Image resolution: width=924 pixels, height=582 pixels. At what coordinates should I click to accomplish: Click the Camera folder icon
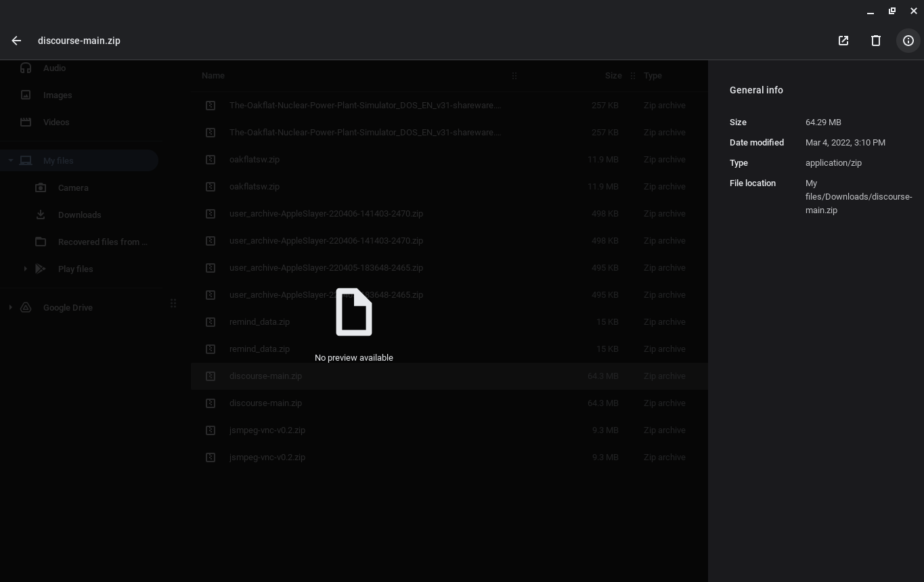point(41,187)
